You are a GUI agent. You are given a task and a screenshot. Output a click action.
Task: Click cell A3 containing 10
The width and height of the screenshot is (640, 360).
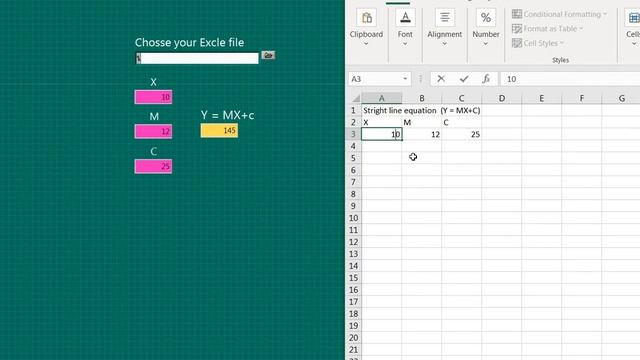(x=382, y=134)
